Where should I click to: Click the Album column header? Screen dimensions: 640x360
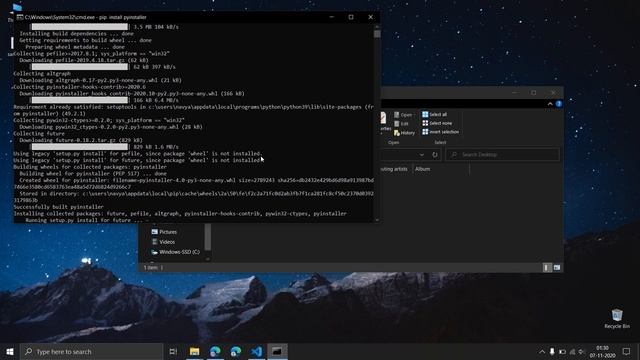(x=422, y=169)
